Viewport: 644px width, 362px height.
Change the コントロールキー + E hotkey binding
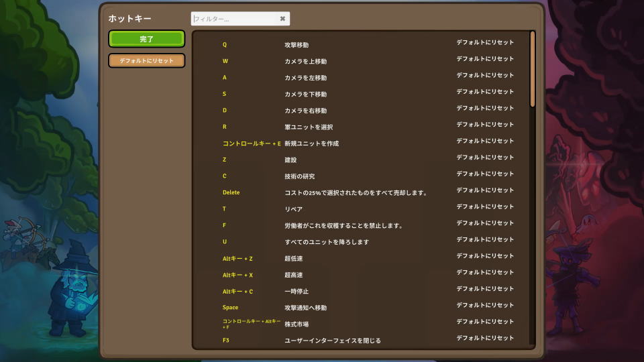coord(251,143)
